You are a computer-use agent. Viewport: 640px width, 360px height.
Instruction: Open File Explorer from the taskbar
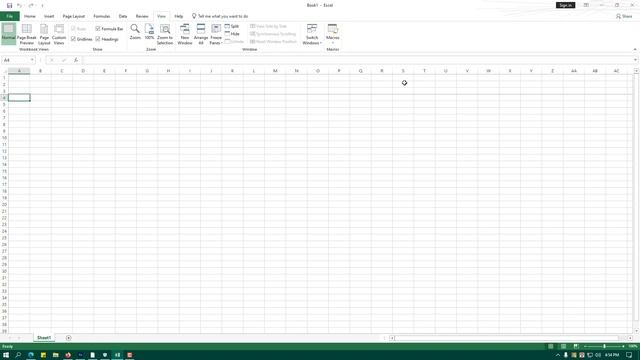[56, 355]
